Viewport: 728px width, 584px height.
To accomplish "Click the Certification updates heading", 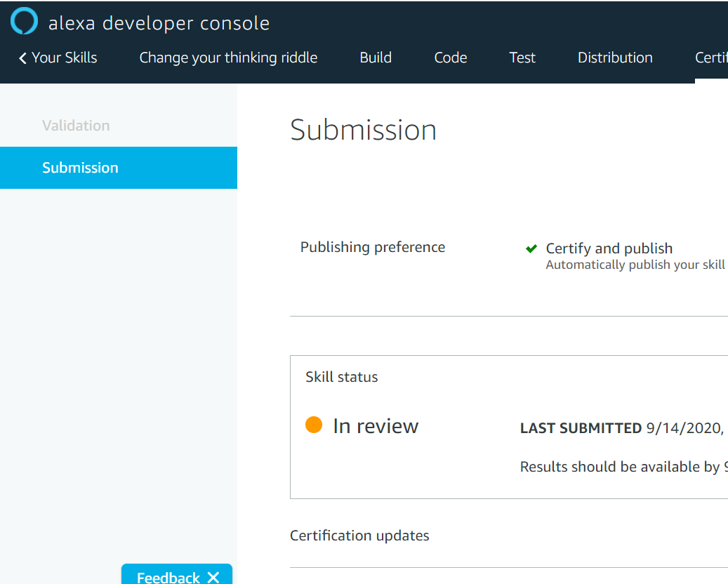I will point(359,536).
